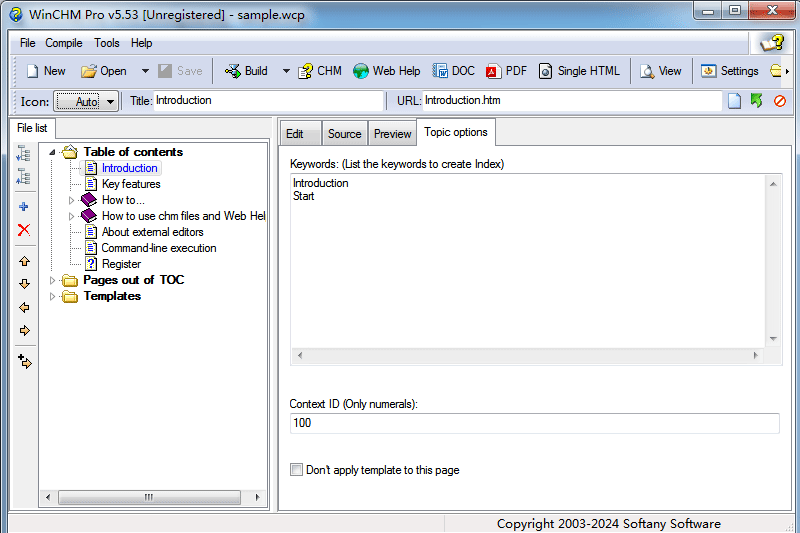The width and height of the screenshot is (800, 533).
Task: Click the move left arrow icon
Action: [24, 308]
